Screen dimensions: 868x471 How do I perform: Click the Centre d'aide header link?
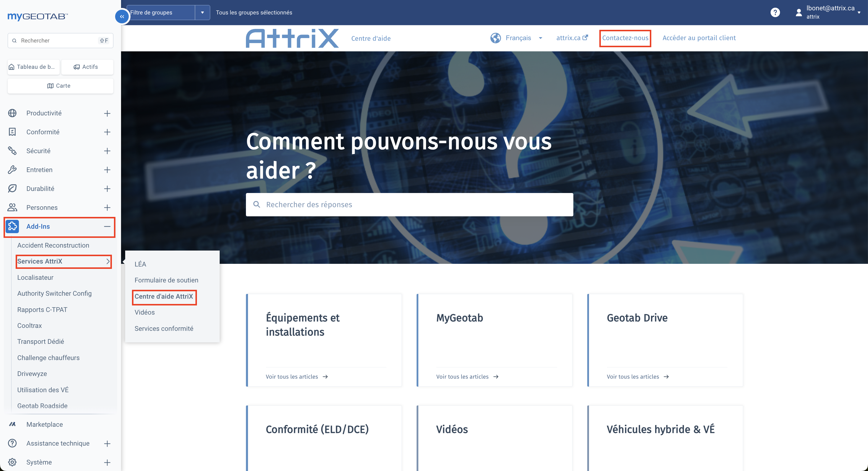(x=371, y=38)
